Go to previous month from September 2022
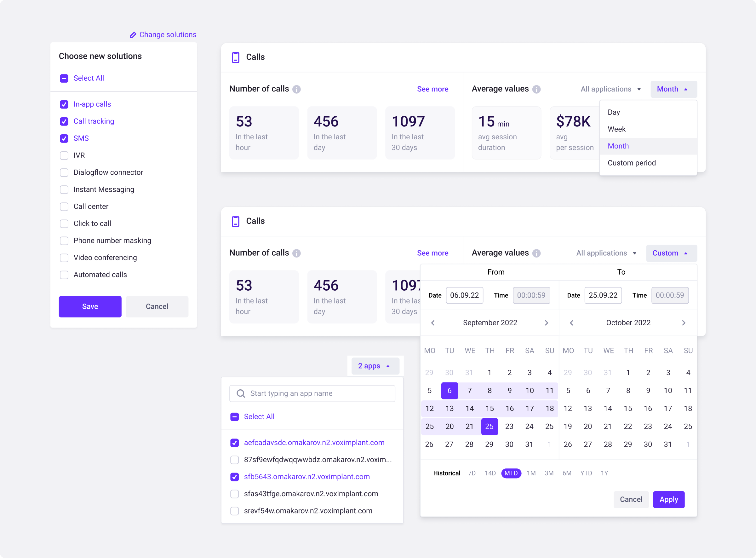This screenshot has height=558, width=756. (x=433, y=323)
